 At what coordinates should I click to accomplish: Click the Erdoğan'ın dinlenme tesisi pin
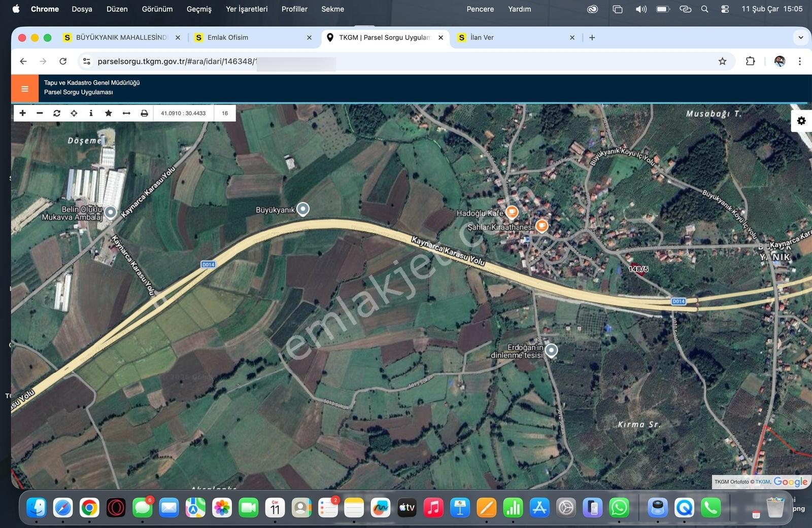coord(552,350)
